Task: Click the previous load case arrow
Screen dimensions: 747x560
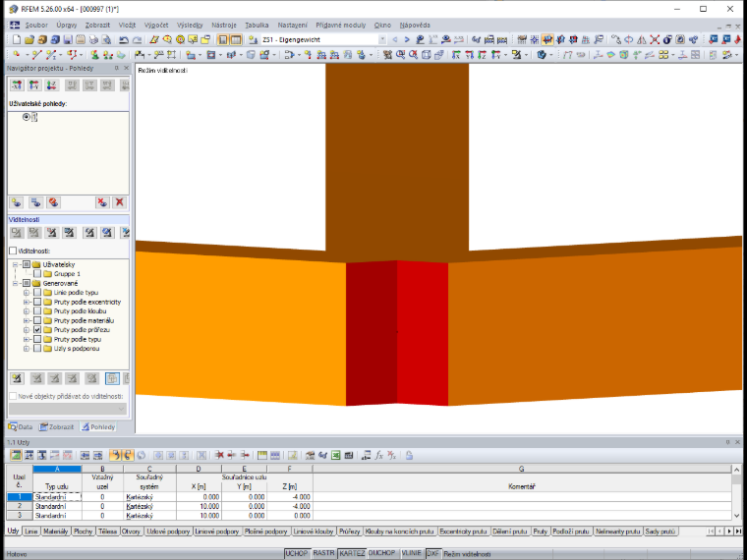Action: point(394,40)
